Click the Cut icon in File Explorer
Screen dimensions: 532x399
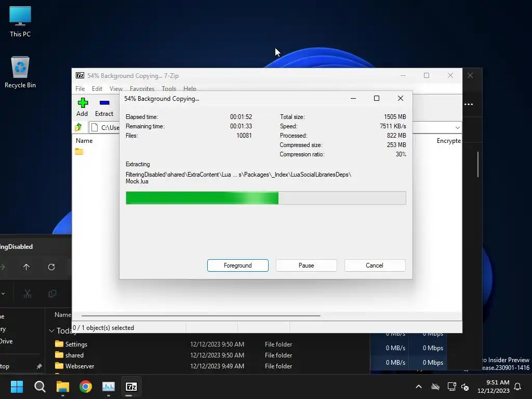pyautogui.click(x=28, y=294)
